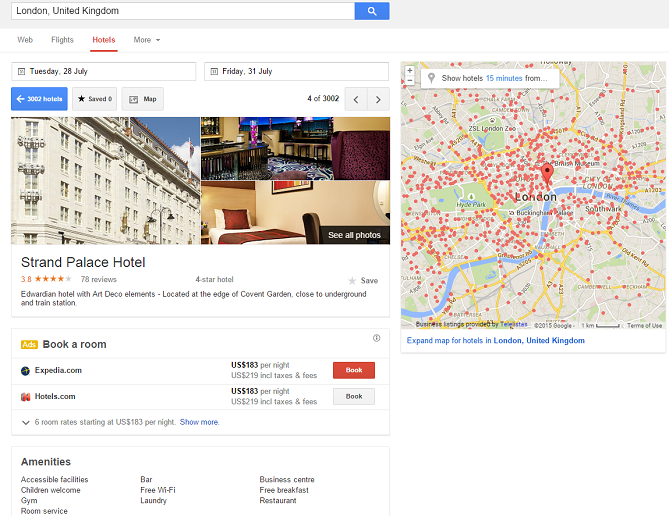Book a room via Hotels.com
669x516 pixels.
(x=354, y=396)
